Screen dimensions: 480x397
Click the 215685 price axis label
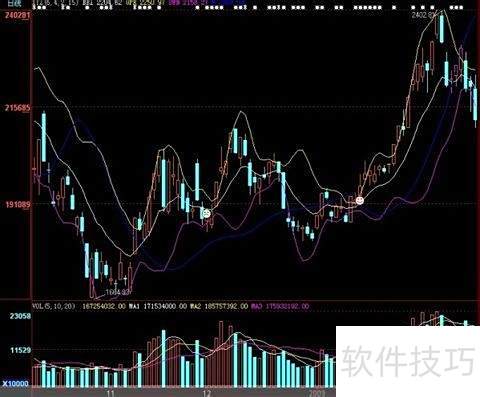(17, 108)
